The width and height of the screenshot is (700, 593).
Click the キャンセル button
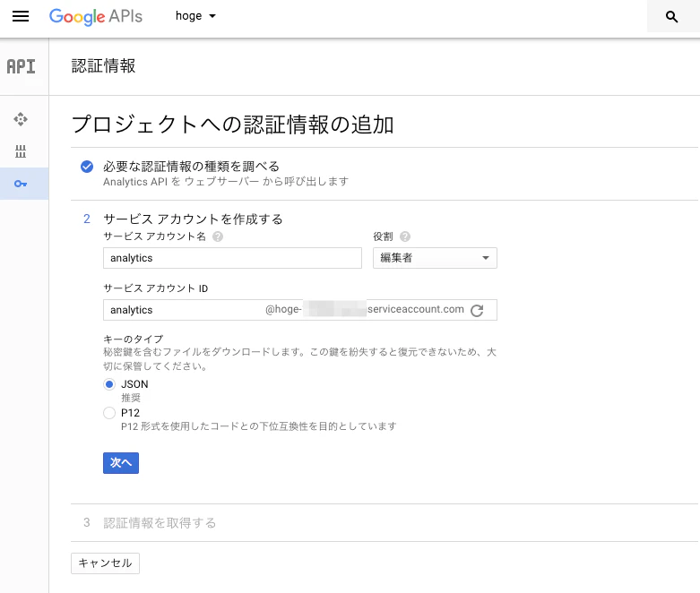point(106,563)
